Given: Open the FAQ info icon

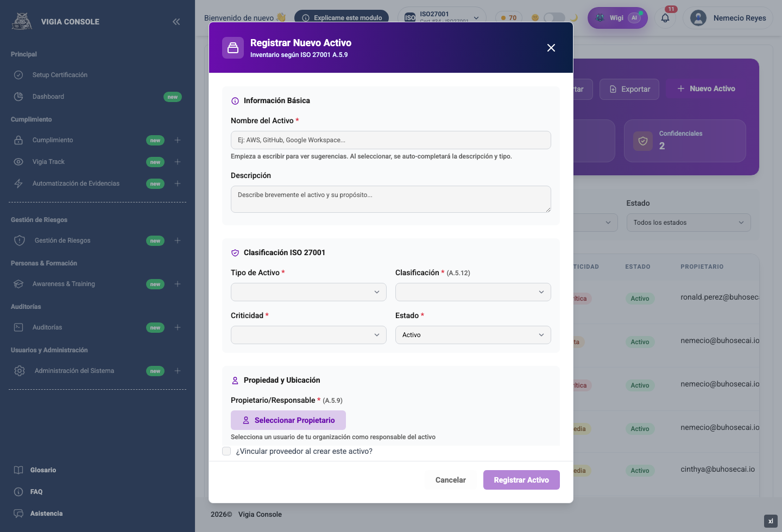Looking at the screenshot, I should [x=18, y=492].
